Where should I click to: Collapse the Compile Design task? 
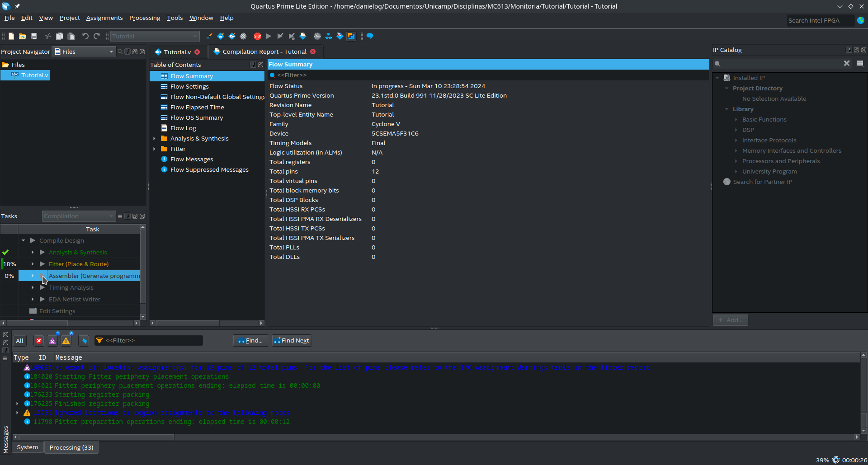coord(23,240)
